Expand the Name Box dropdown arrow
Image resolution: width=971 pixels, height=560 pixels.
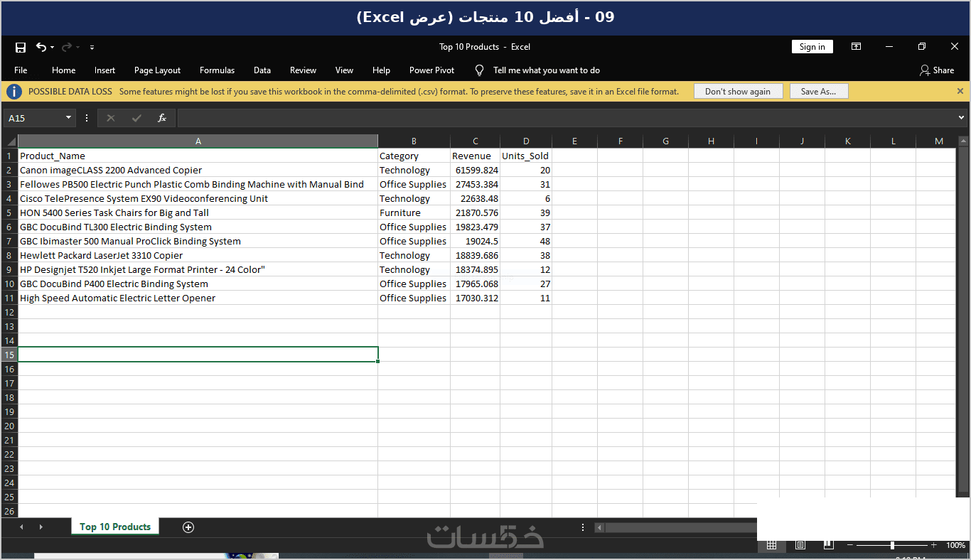pyautogui.click(x=69, y=118)
